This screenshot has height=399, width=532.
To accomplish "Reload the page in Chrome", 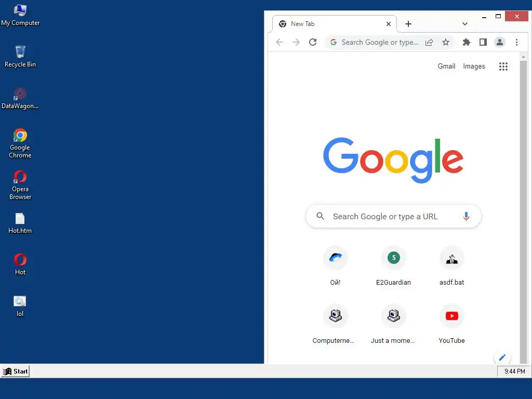I will point(313,42).
